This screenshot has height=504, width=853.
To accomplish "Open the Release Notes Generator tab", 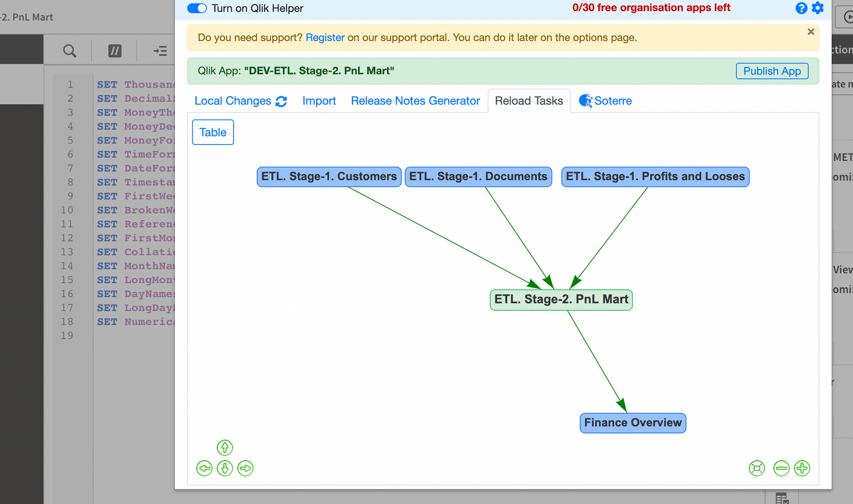I will click(415, 101).
